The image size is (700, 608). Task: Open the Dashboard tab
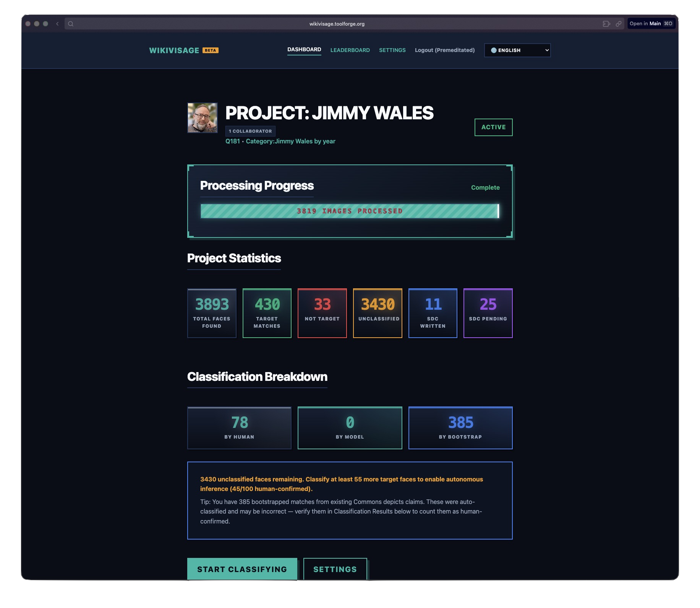(x=304, y=50)
